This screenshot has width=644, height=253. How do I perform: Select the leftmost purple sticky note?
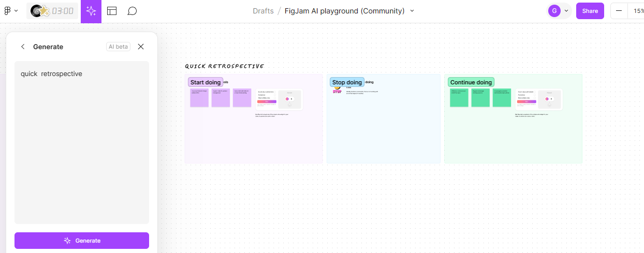click(199, 98)
